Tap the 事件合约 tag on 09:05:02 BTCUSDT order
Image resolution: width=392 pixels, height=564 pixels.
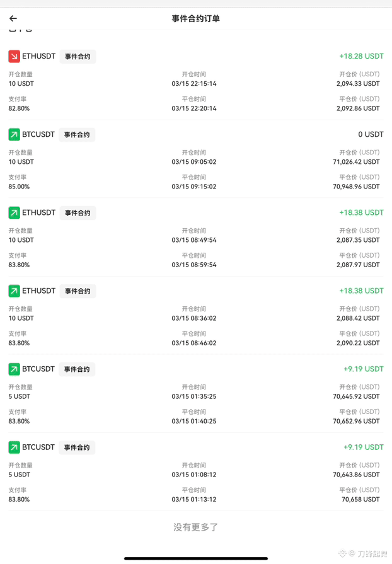77,134
